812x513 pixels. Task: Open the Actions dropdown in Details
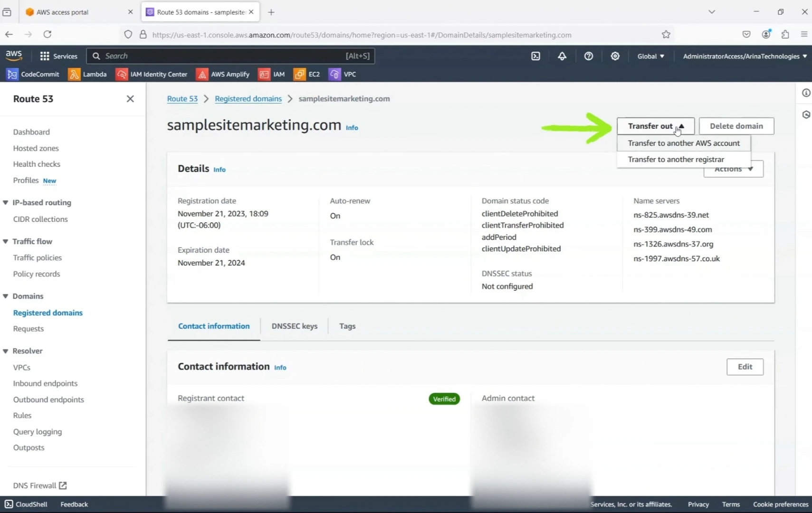click(x=733, y=169)
